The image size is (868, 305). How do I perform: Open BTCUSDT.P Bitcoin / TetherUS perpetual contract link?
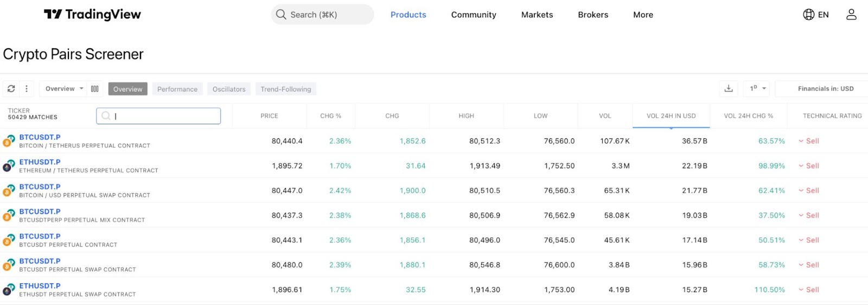click(x=40, y=137)
